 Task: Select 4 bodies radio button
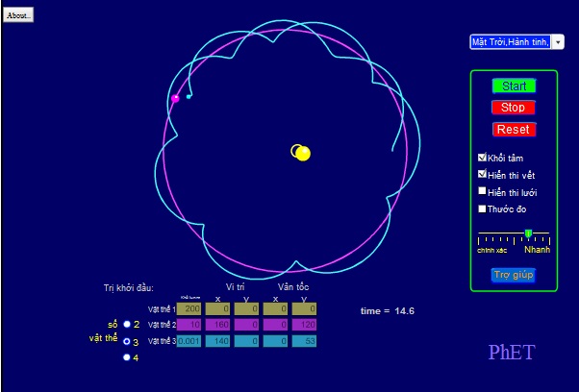pyautogui.click(x=126, y=357)
